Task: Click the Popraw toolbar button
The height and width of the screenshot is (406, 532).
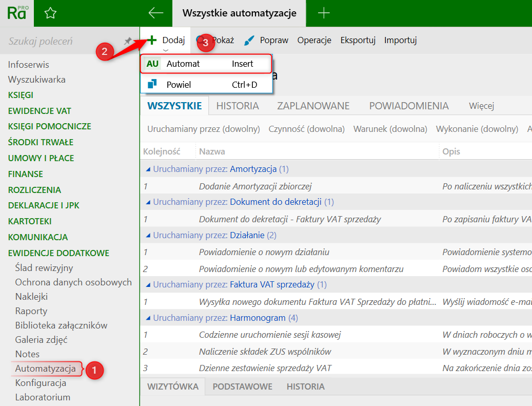Action: tap(266, 41)
